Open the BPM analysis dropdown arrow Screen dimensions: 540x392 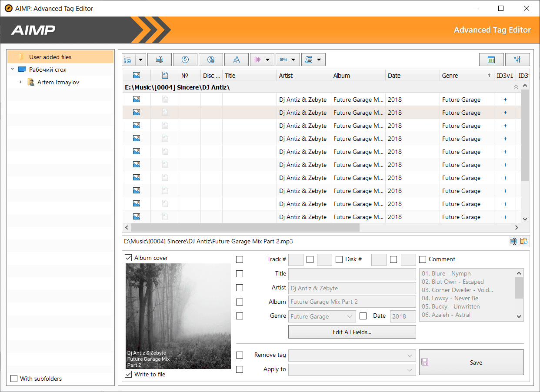(294, 60)
